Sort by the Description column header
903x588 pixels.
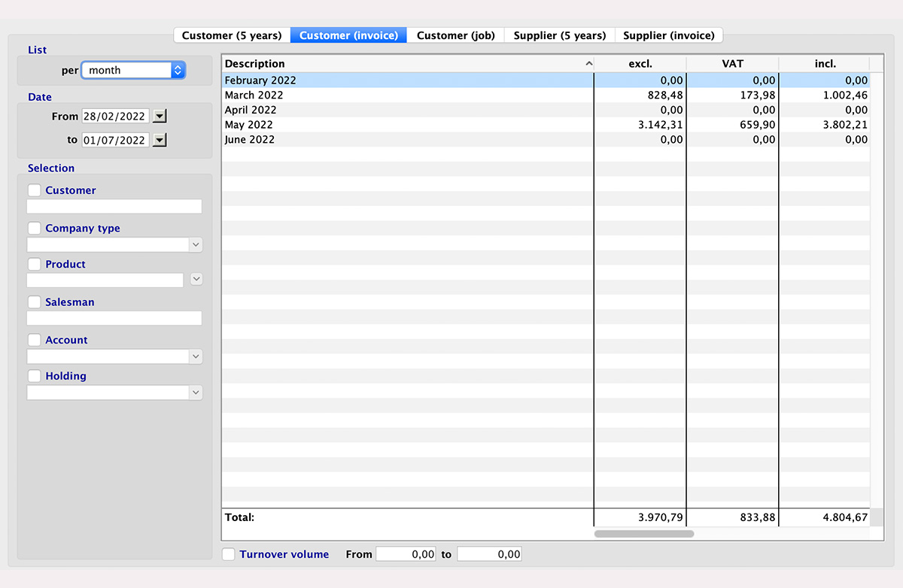[x=408, y=64]
